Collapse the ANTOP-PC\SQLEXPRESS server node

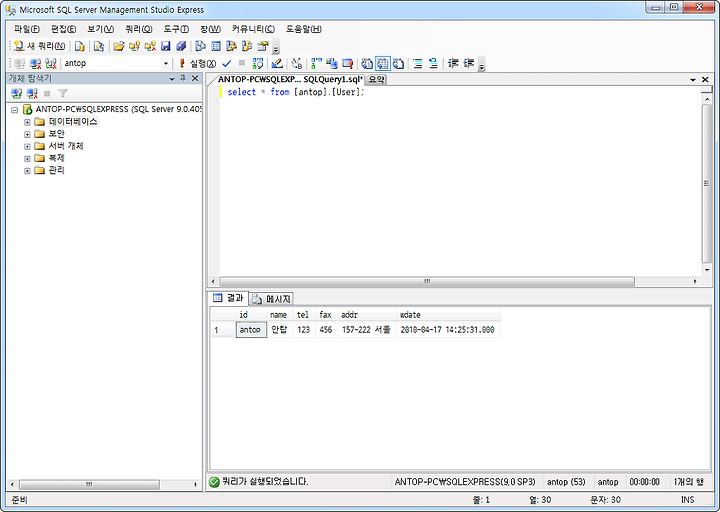15,110
